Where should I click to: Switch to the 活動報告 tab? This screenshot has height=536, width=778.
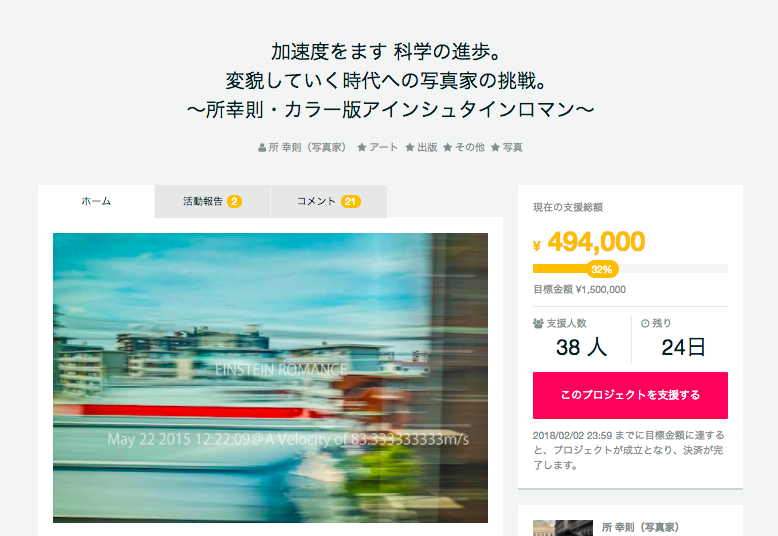pos(212,201)
